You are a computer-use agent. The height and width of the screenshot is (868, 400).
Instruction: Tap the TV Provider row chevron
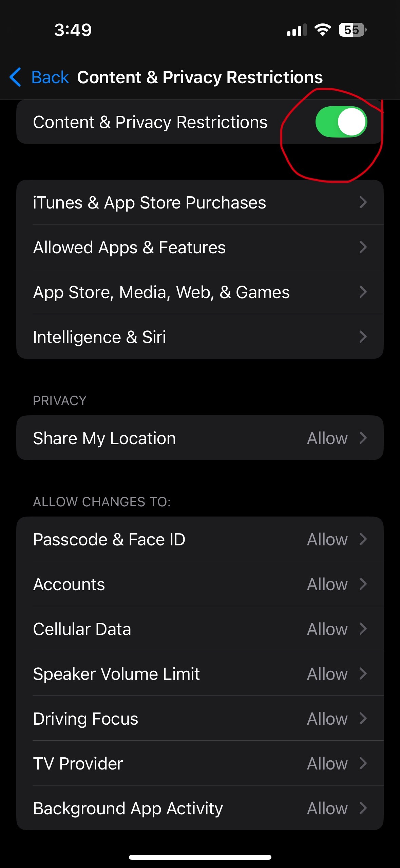pyautogui.click(x=363, y=763)
